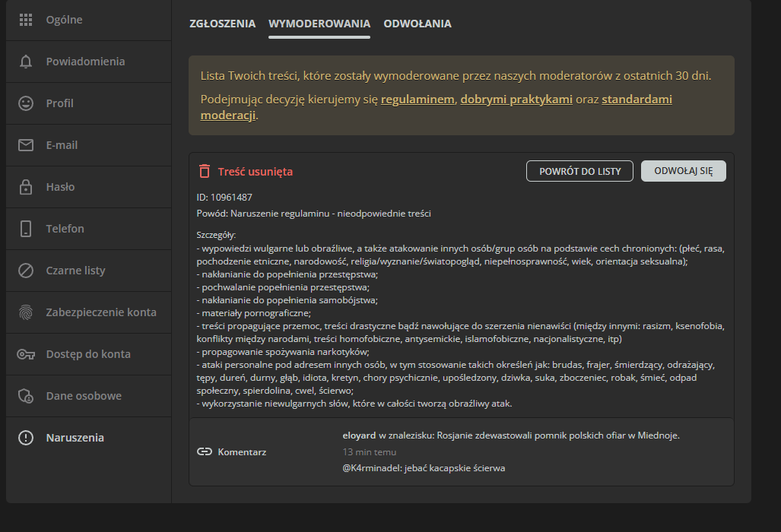Click the fingerprint icon for Zabezpieczenie konta
This screenshot has height=532, width=781.
(x=26, y=312)
